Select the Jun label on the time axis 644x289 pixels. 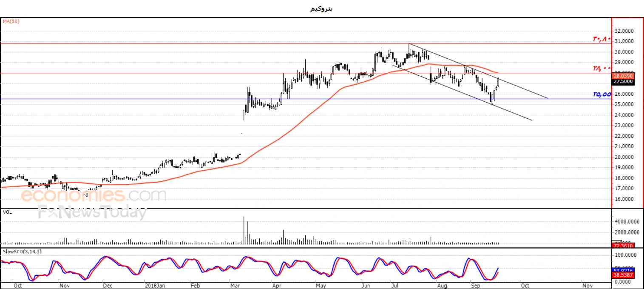(365, 286)
